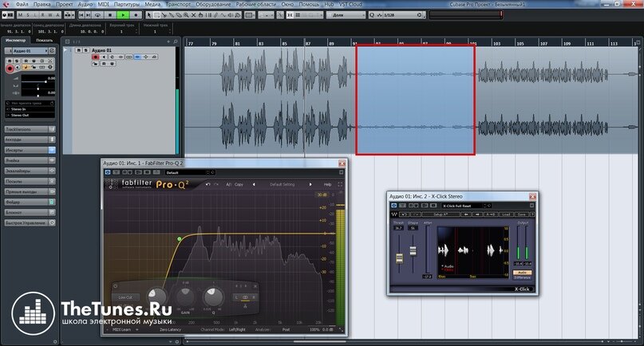Open the Транспорт menu

point(178,4)
